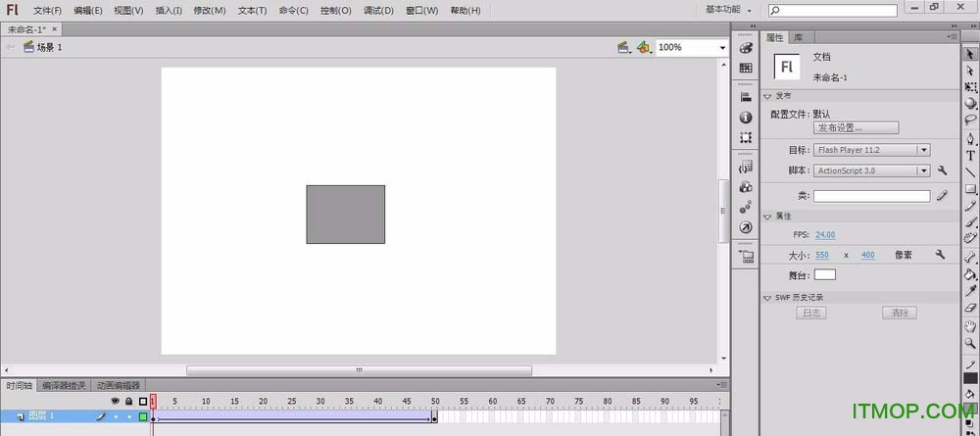
Task: Click the FPS value 24.00
Action: 825,235
